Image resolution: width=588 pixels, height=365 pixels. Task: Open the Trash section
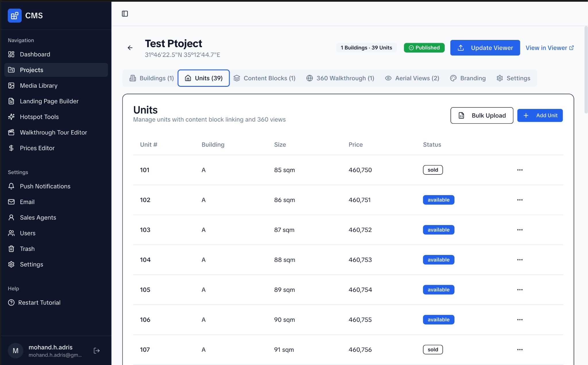[27, 249]
